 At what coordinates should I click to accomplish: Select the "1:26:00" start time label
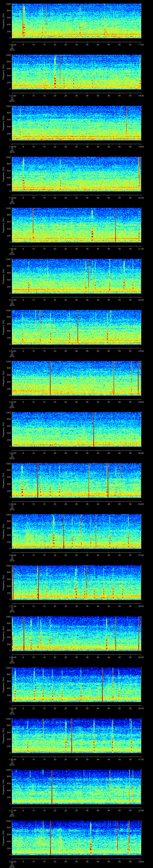click(12, 555)
